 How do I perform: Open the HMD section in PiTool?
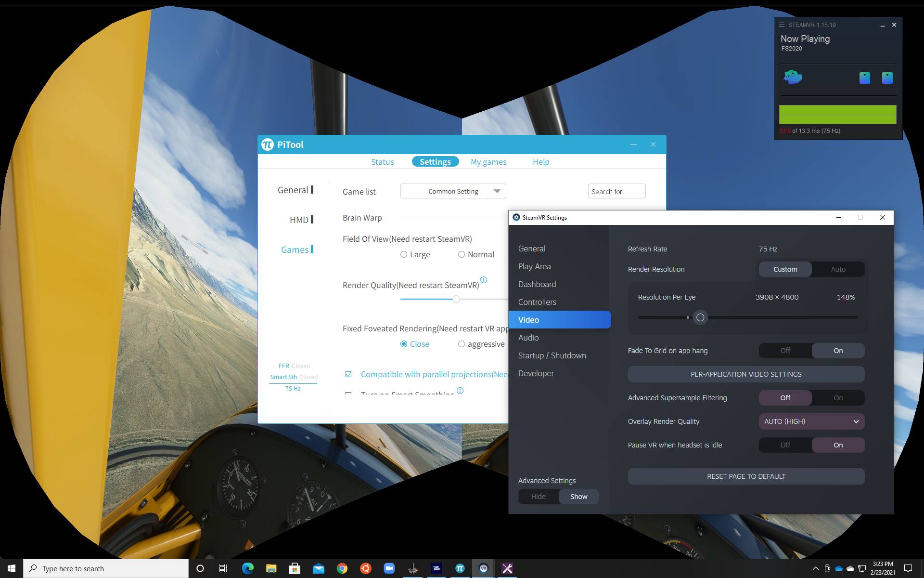coord(301,220)
